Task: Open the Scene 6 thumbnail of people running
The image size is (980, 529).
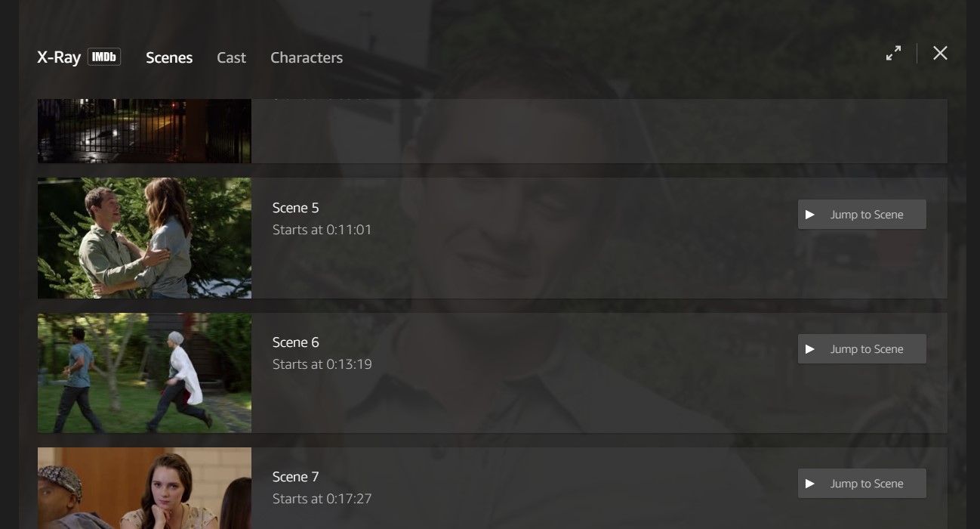Action: click(144, 373)
